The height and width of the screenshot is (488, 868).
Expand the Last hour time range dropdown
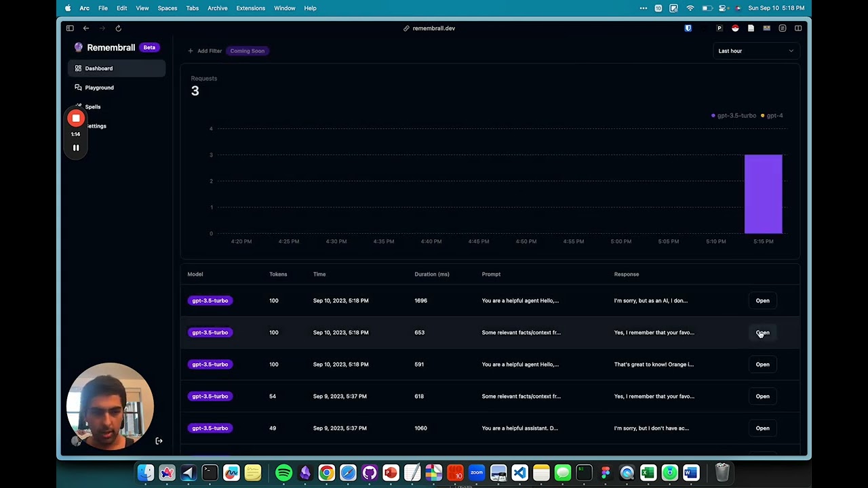pyautogui.click(x=755, y=51)
